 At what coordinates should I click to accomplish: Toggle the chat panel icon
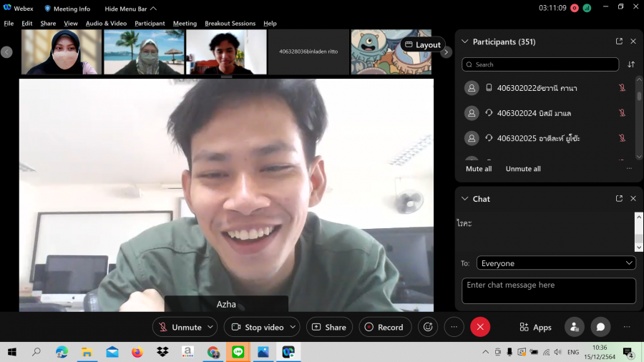point(600,327)
